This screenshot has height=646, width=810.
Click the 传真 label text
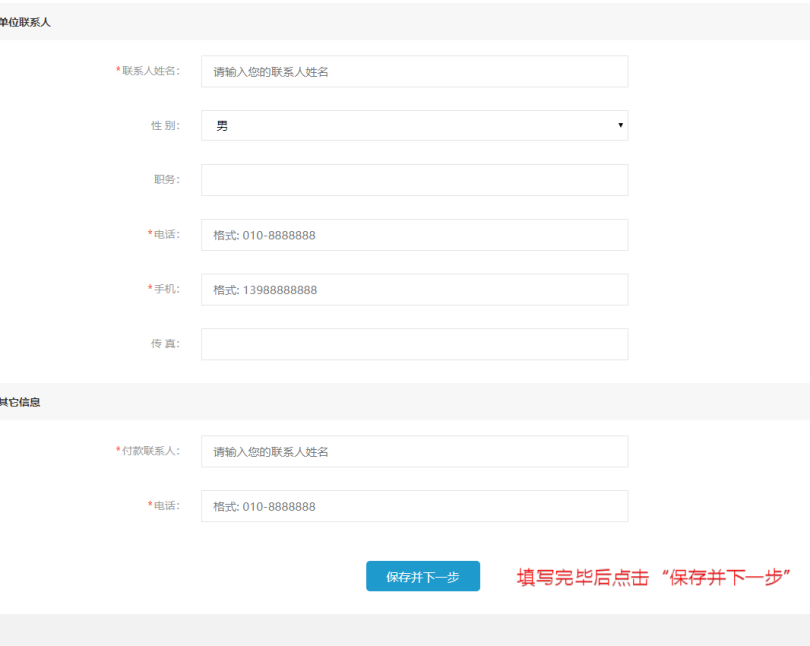165,344
